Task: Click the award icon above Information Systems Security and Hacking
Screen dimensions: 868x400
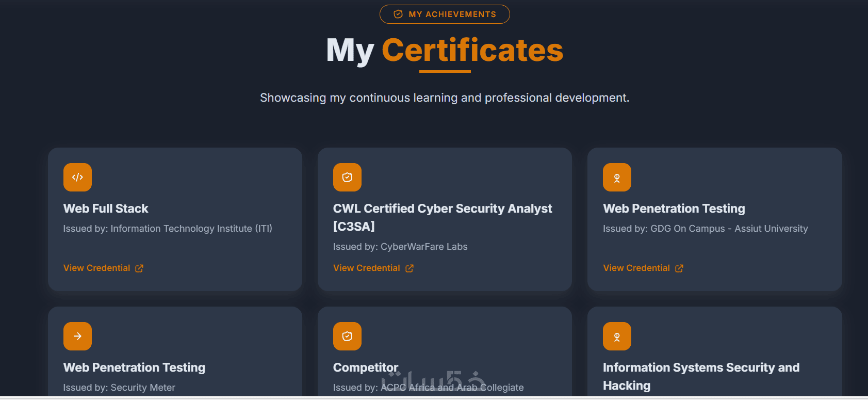Action: (x=617, y=336)
